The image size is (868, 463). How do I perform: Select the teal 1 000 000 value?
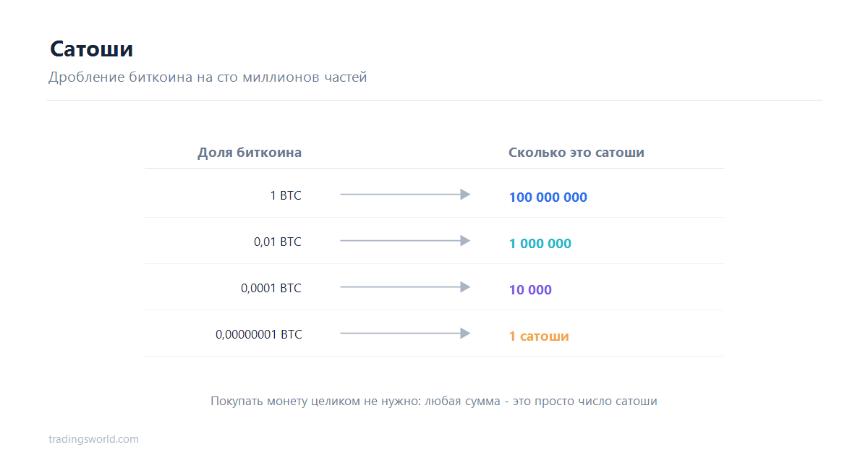point(540,243)
